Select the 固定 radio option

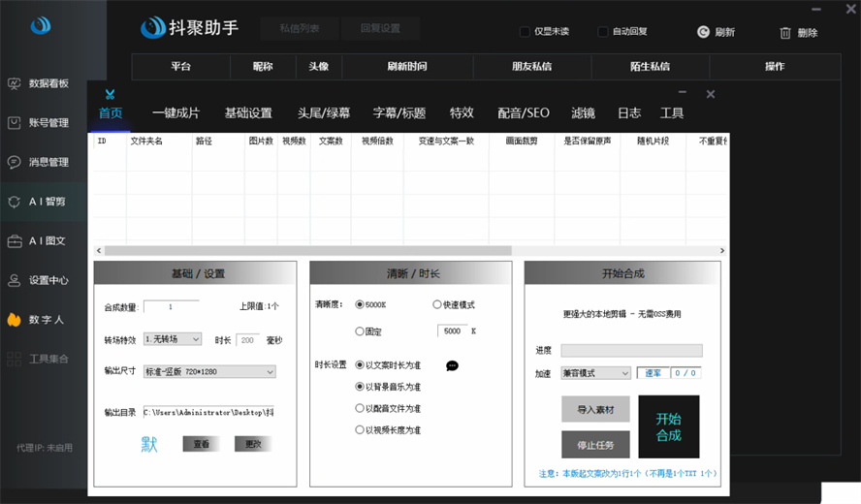(360, 331)
